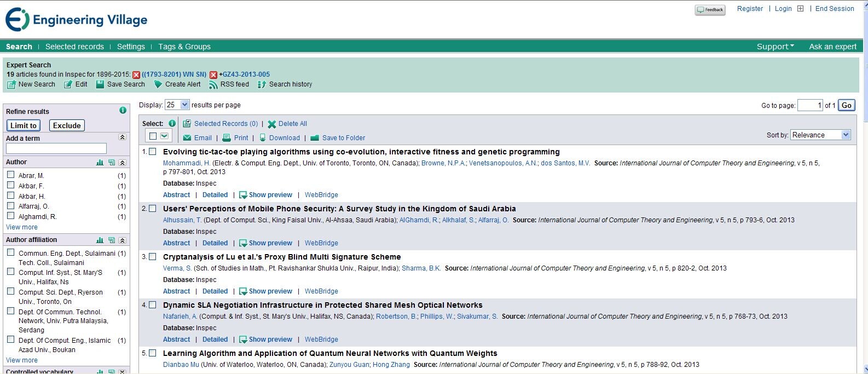Check the Alfarraj, O. author box
Image resolution: width=868 pixels, height=374 pixels.
pyautogui.click(x=10, y=205)
